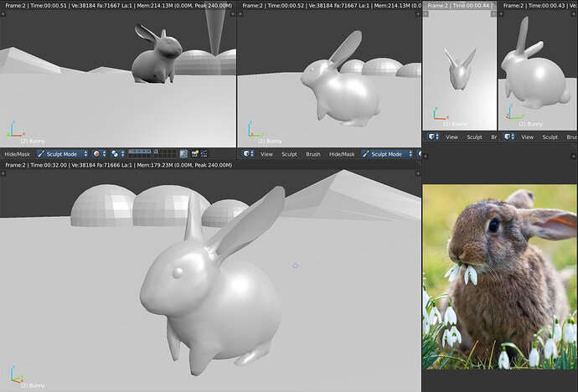578x392 pixels.
Task: Click "(2) Bunny" label in large bottom viewport
Action: [x=33, y=385]
